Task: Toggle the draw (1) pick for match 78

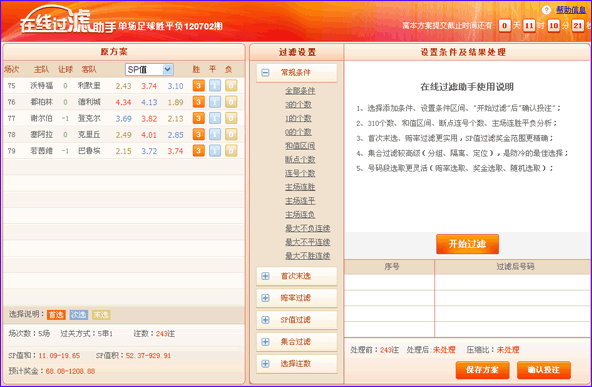Action: pos(215,134)
